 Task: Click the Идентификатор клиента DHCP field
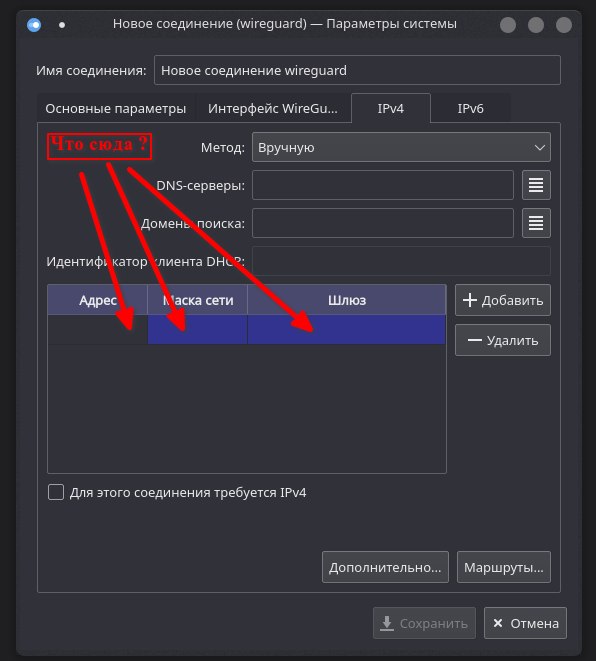tap(401, 261)
